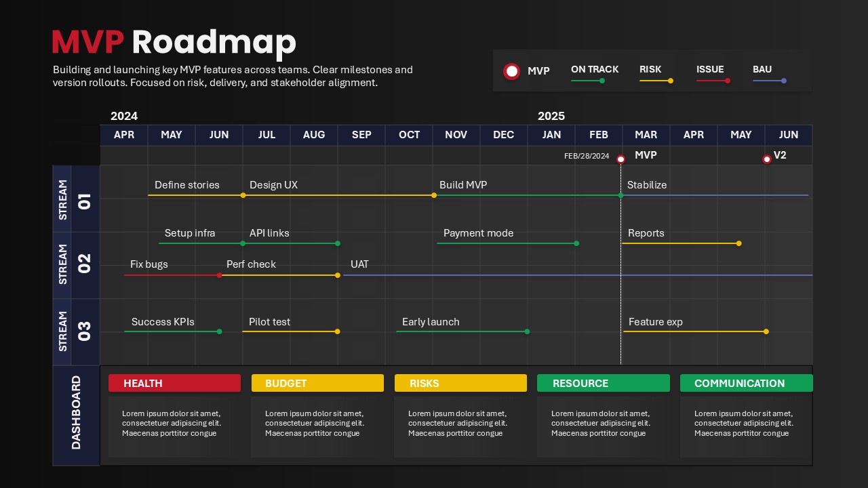Screen dimensions: 868x488
Task: Click the BAU blue status line swatch
Action: 768,81
